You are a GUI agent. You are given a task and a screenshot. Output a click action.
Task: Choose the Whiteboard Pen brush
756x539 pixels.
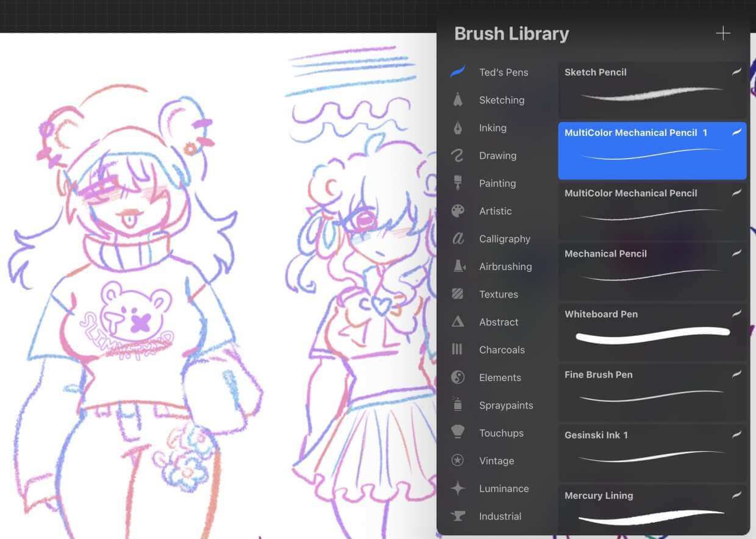[x=652, y=331]
